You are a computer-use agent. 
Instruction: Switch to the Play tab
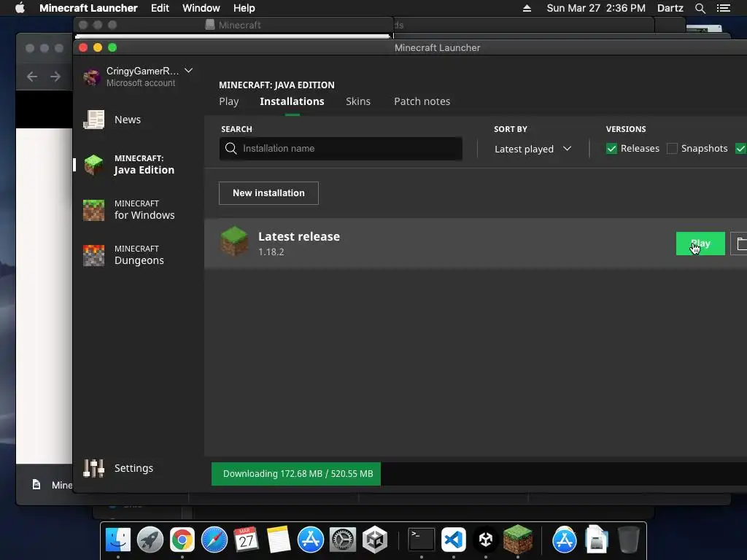click(228, 101)
